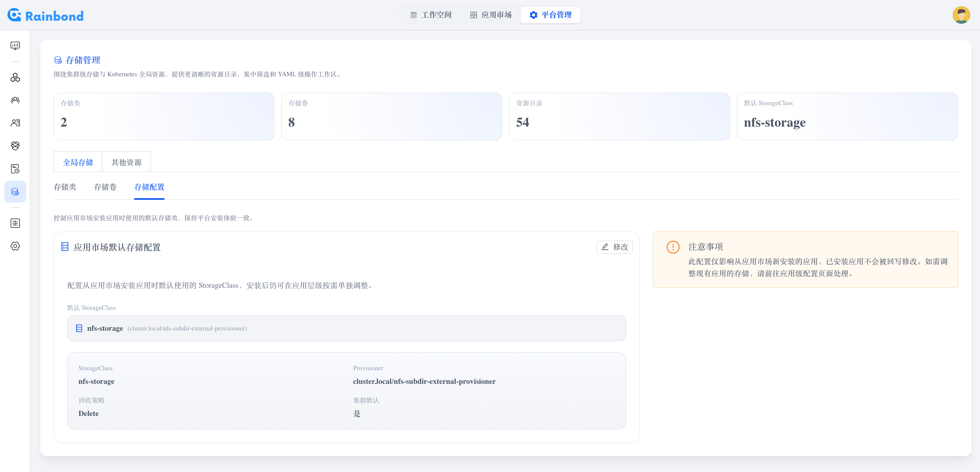The height and width of the screenshot is (472, 980).
Task: Open the teams icon in the sidebar
Action: click(15, 100)
